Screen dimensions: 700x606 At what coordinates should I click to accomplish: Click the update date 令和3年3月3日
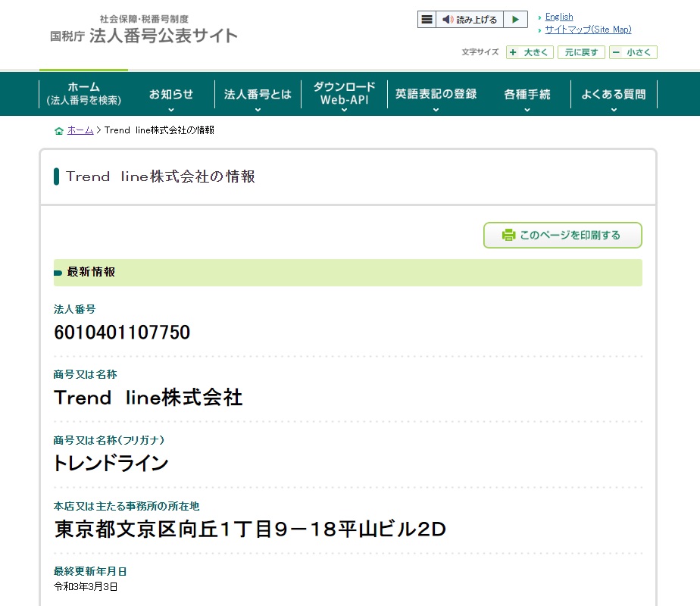(x=86, y=586)
